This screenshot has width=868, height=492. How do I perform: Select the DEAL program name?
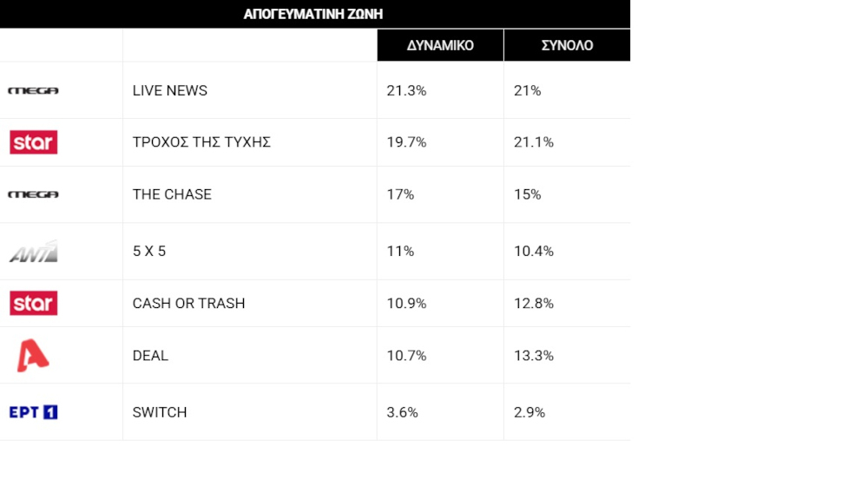coord(150,355)
